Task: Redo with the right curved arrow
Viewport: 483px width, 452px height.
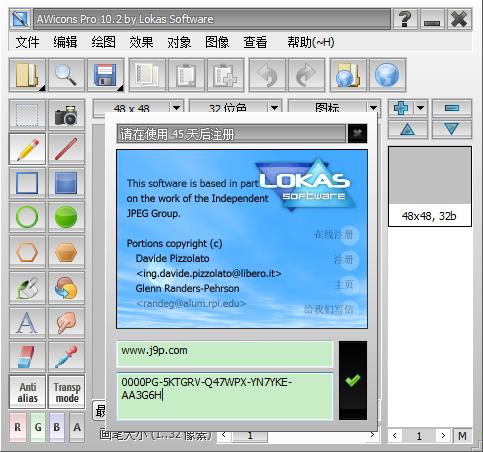Action: point(306,75)
